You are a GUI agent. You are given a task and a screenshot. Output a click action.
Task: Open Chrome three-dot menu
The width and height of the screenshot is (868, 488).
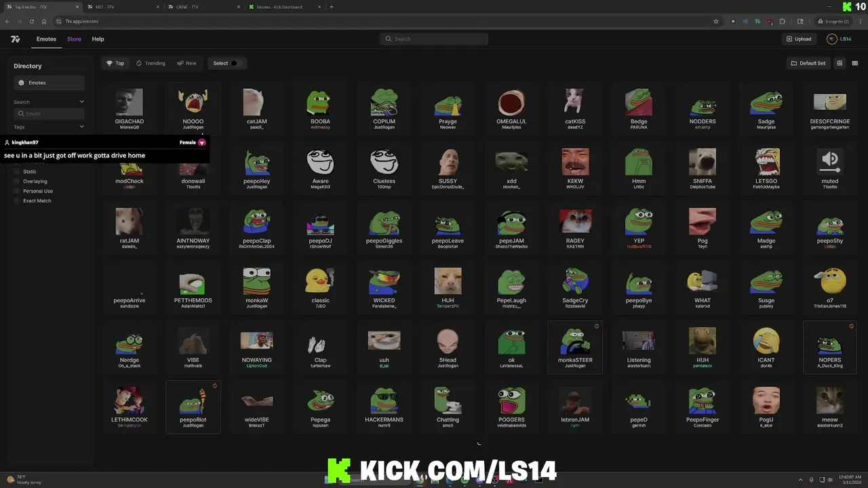[x=859, y=21]
